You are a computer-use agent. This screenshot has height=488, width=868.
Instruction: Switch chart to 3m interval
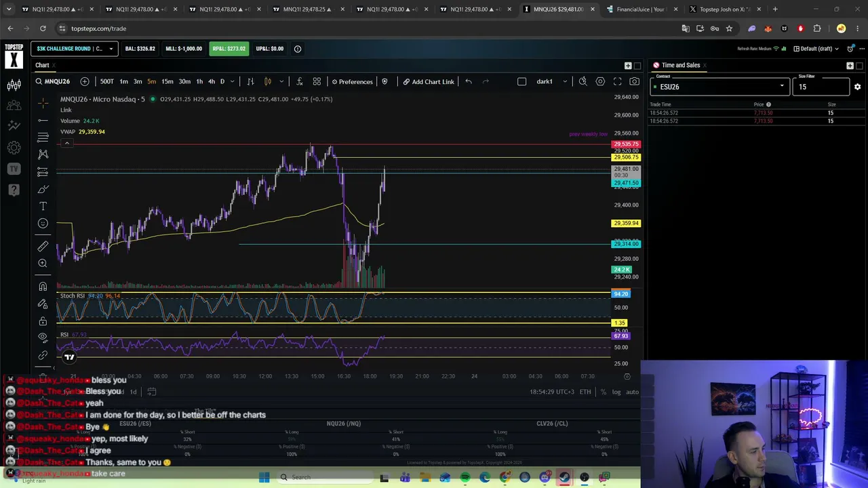pyautogui.click(x=138, y=81)
